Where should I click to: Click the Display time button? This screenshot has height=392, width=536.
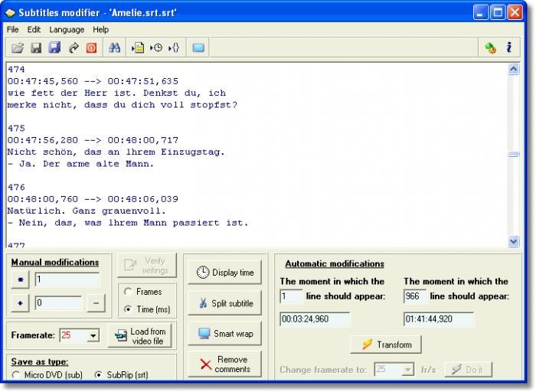pos(224,273)
